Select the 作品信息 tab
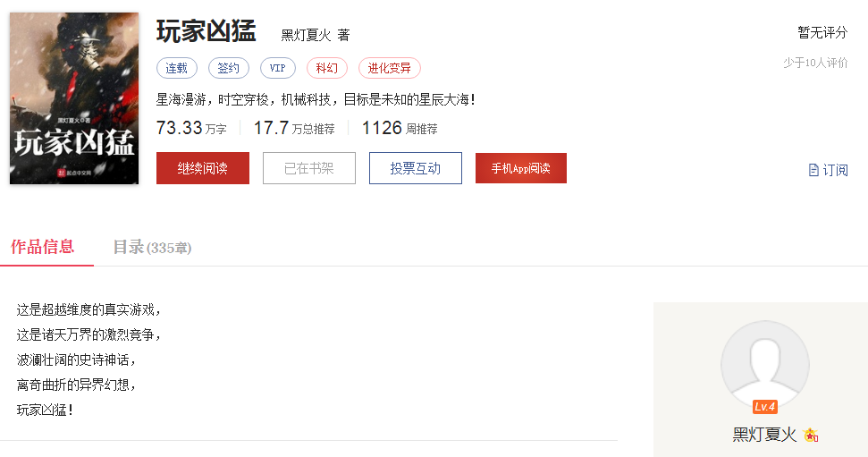Viewport: 868px width, 457px height. (43, 247)
